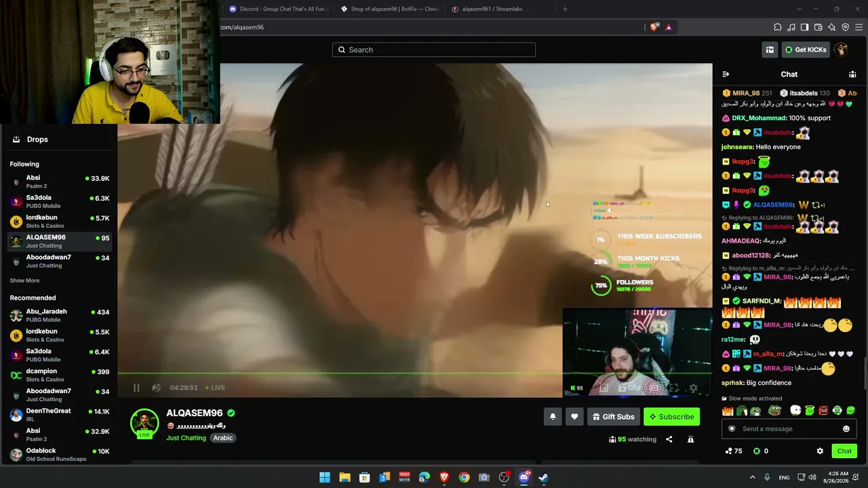868x488 pixels.
Task: Open the browser main hamburger menu
Action: point(859,27)
